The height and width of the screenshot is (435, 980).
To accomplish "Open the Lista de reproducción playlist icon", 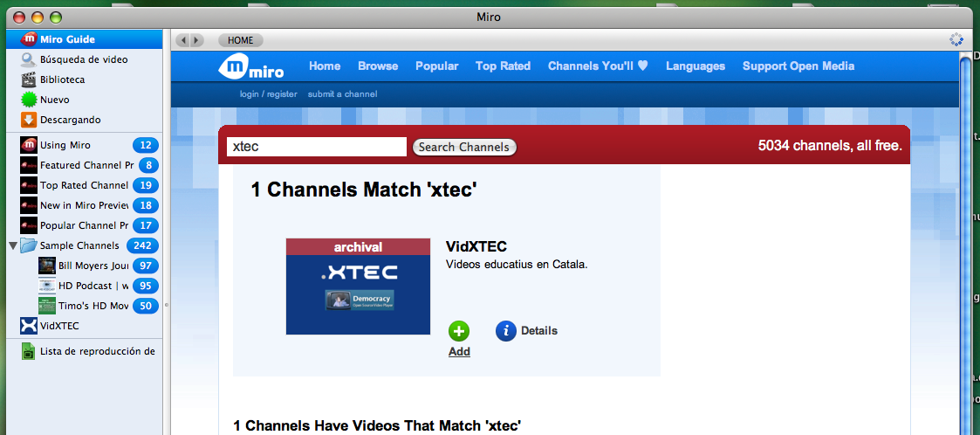I will pyautogui.click(x=29, y=351).
